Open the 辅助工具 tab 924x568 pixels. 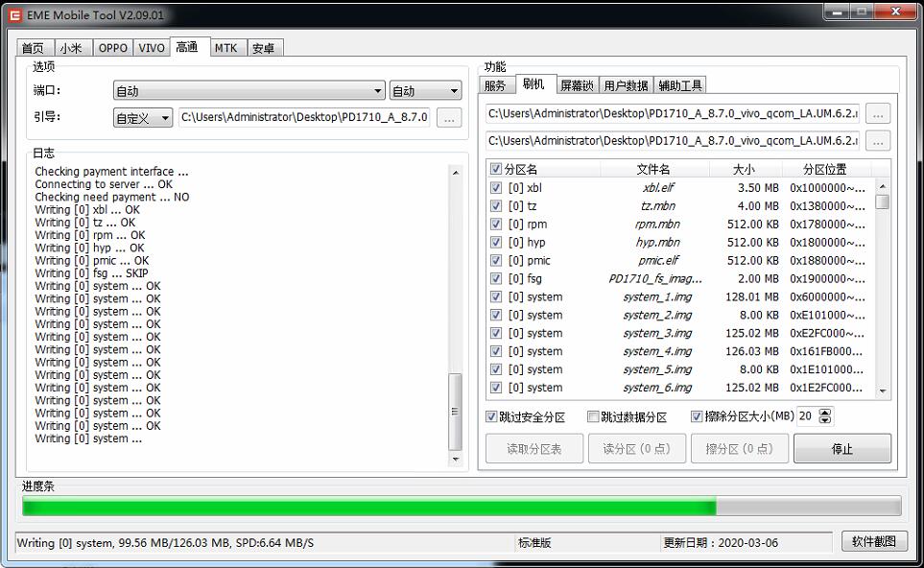click(x=680, y=85)
